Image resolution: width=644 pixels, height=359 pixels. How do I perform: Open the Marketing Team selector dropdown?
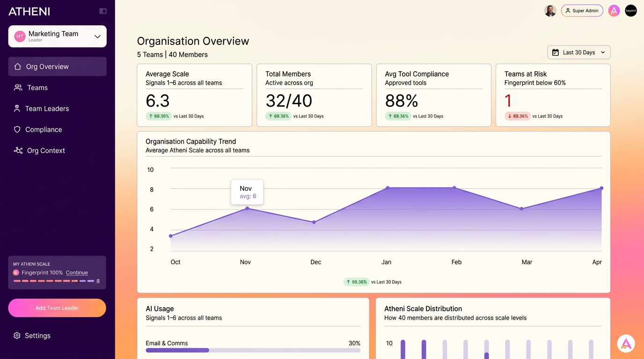click(57, 36)
